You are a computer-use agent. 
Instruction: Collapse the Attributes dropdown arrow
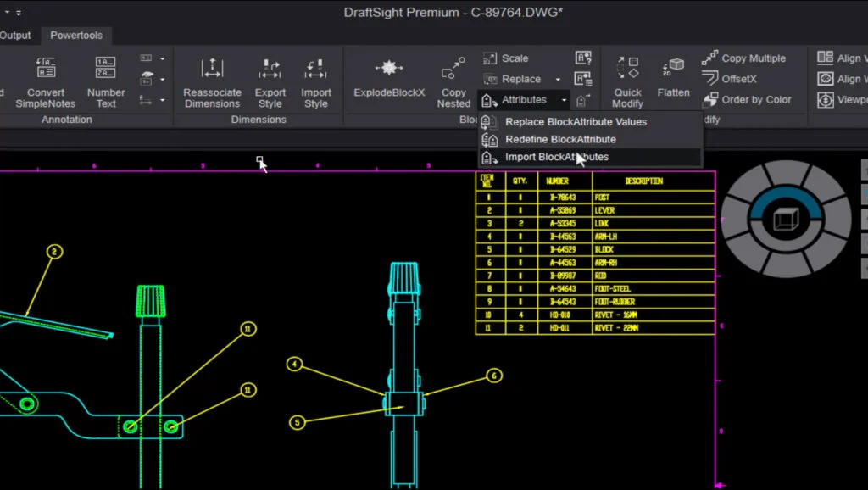coord(564,100)
